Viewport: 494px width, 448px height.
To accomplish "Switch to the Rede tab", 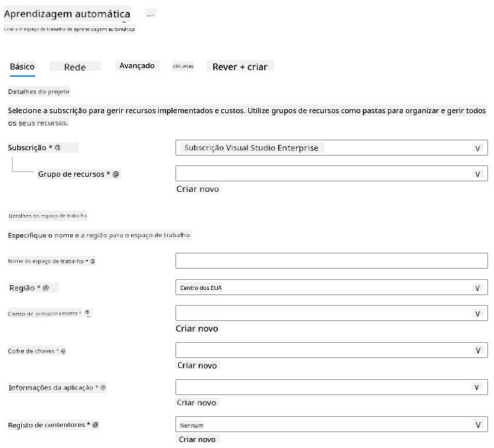I will click(x=75, y=67).
